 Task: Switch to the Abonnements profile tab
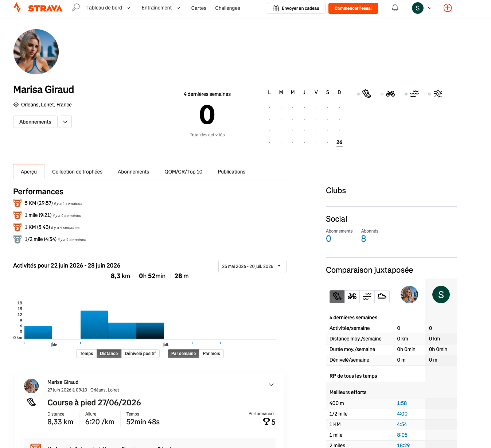[x=133, y=172]
